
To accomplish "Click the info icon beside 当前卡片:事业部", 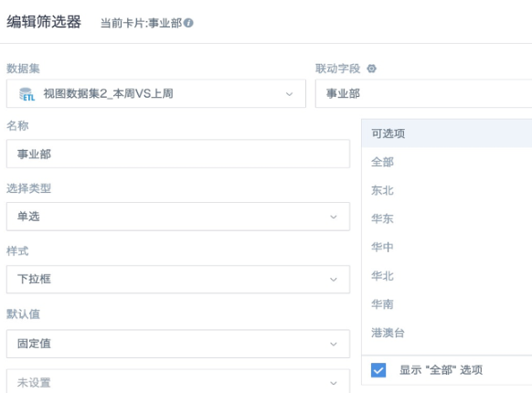I will pyautogui.click(x=188, y=23).
